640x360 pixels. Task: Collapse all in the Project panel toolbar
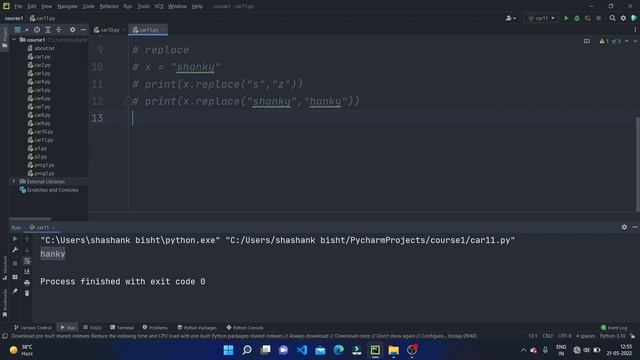[x=59, y=30]
